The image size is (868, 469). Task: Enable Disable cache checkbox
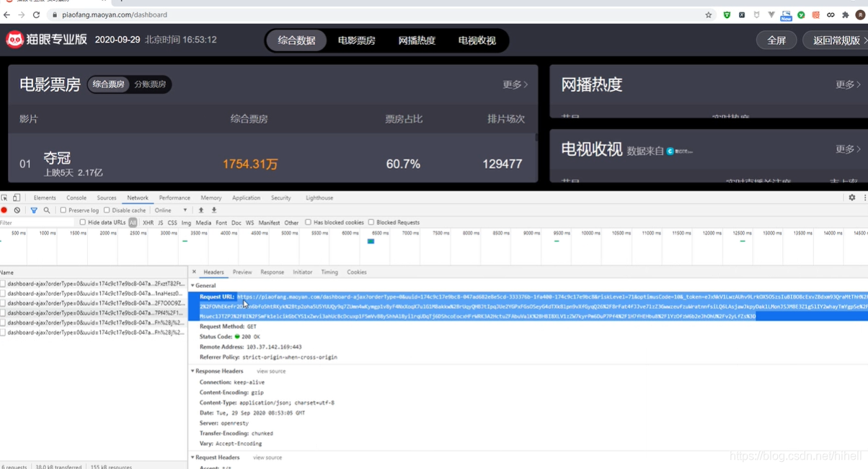[x=107, y=210]
